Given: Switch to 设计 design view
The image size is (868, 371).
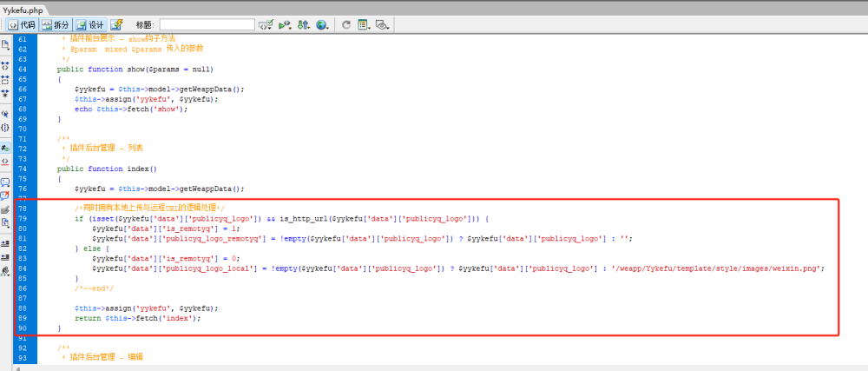Looking at the screenshot, I should click(90, 24).
